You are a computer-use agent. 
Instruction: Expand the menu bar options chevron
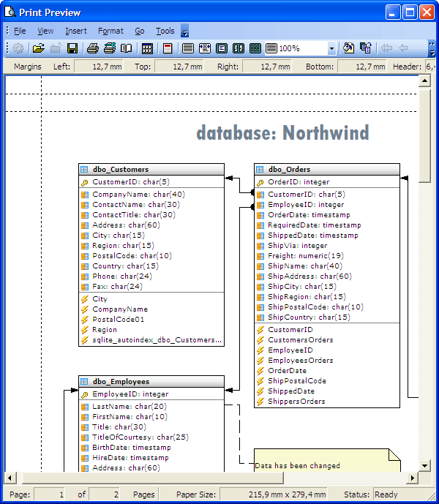coord(184,31)
